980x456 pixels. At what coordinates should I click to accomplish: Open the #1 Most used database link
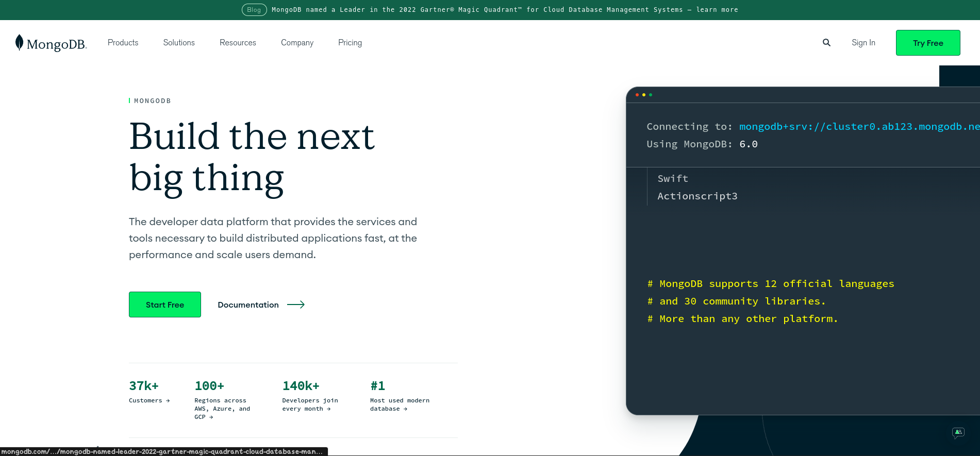pos(400,396)
